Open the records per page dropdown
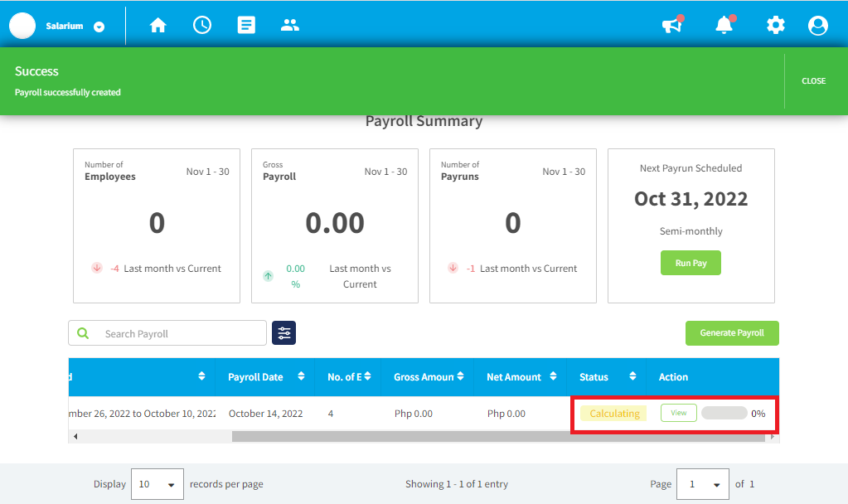This screenshot has height=504, width=848. (157, 484)
